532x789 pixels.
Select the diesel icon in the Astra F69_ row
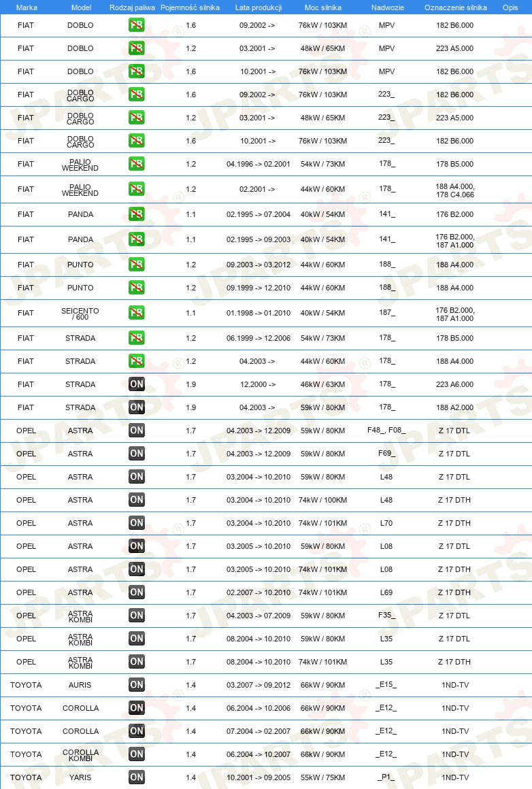tap(136, 454)
